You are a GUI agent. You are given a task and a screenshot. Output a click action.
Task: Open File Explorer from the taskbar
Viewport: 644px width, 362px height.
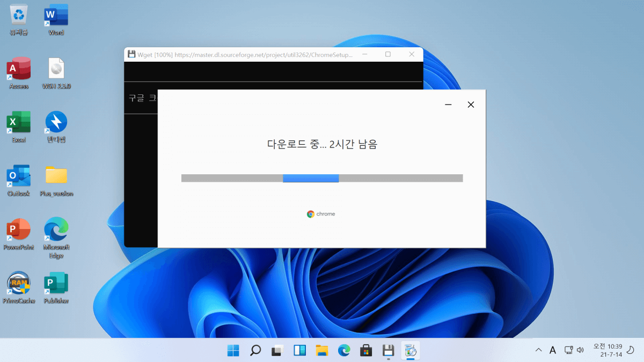[x=322, y=351]
